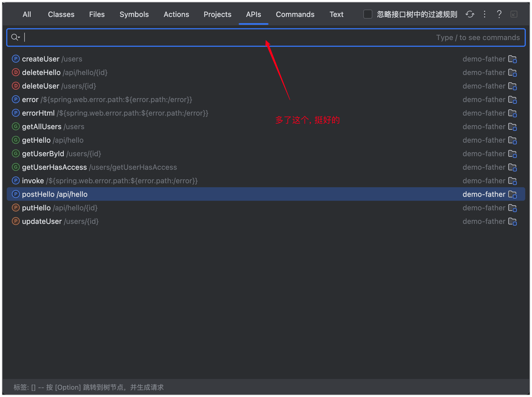Click demo-father label in invoke row
This screenshot has width=532, height=397.
(484, 181)
